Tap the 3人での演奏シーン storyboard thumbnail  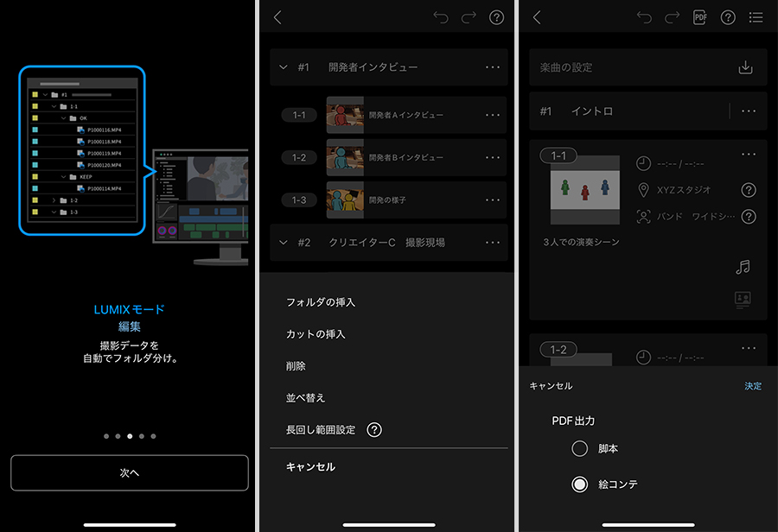tap(585, 190)
